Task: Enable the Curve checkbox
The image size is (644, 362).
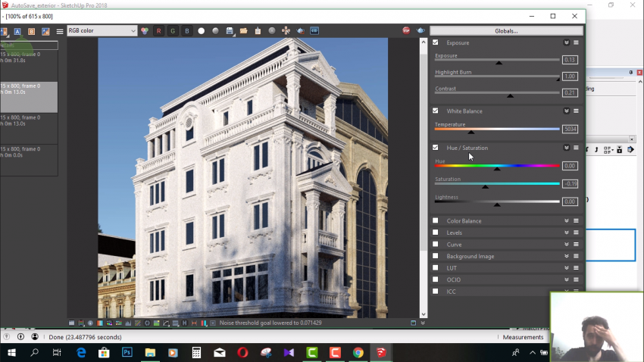Action: tap(436, 244)
